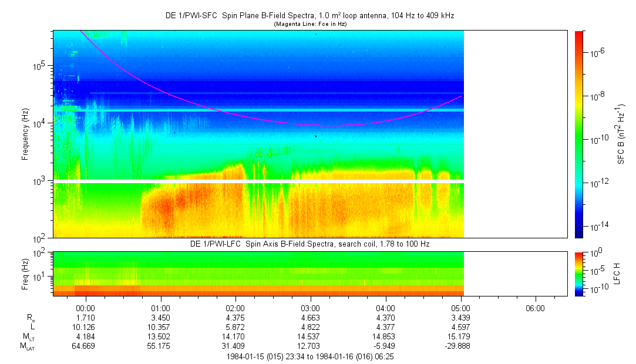
Task: Click the white data gap band near 10^3 Hz
Action: pos(258,181)
